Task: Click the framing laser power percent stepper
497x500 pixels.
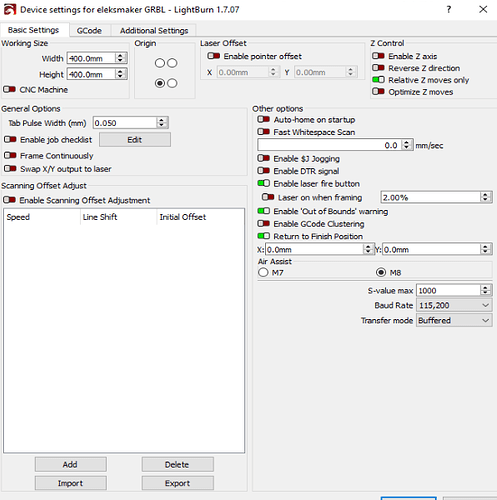Action: coord(486,197)
